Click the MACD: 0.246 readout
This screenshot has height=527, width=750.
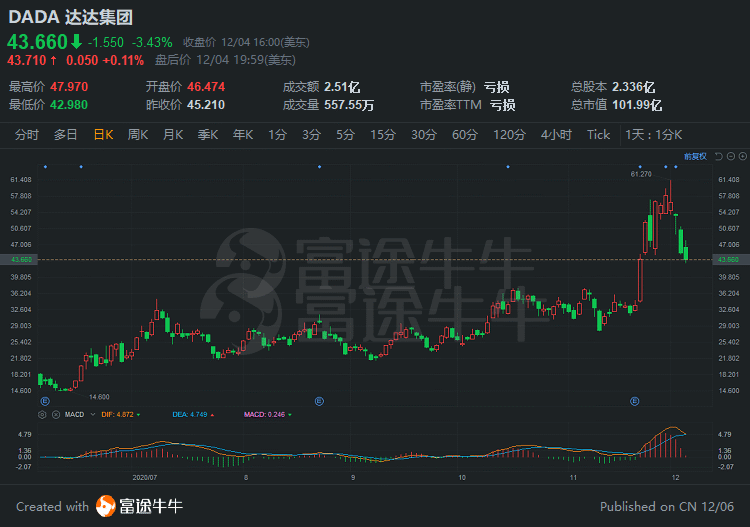tap(265, 415)
